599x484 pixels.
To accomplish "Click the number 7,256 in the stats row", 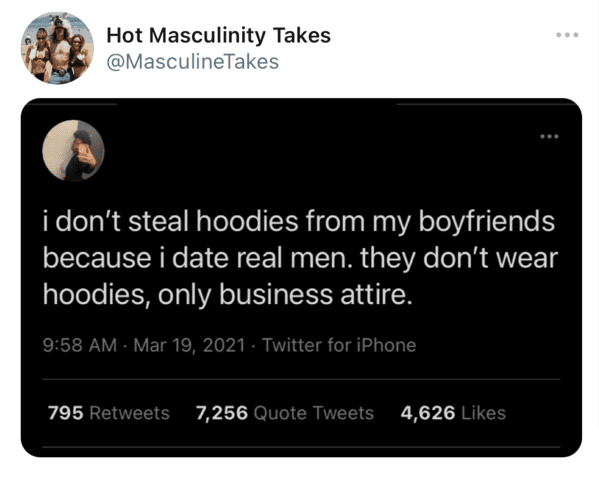I will tap(222, 413).
